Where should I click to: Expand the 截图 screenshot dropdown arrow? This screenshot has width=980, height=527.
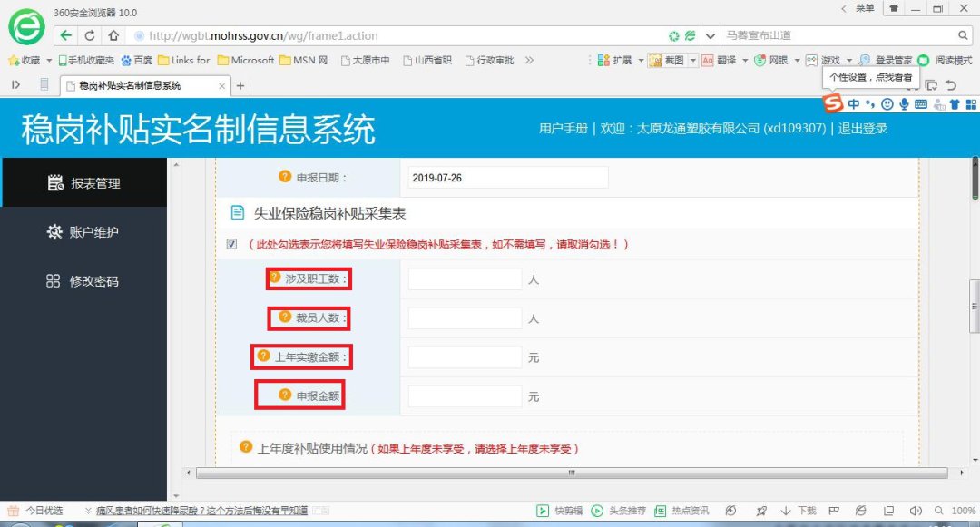(x=693, y=61)
